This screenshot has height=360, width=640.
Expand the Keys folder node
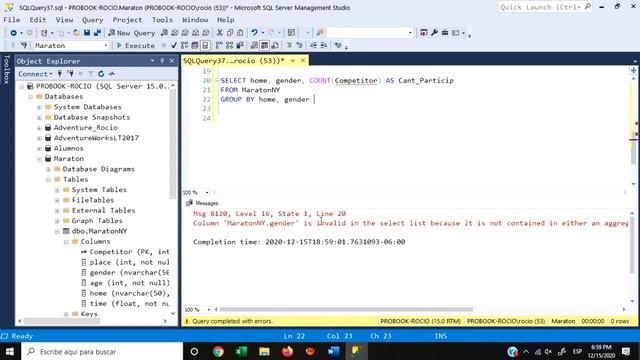66,314
